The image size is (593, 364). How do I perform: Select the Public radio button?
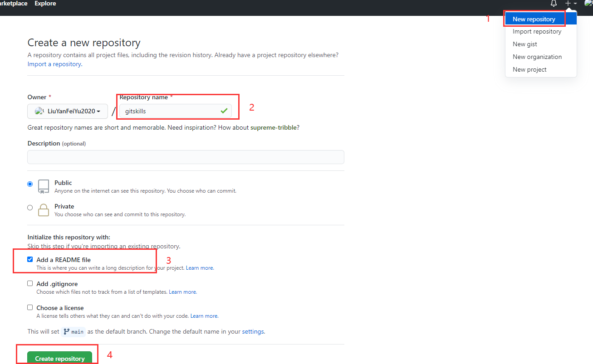click(30, 184)
